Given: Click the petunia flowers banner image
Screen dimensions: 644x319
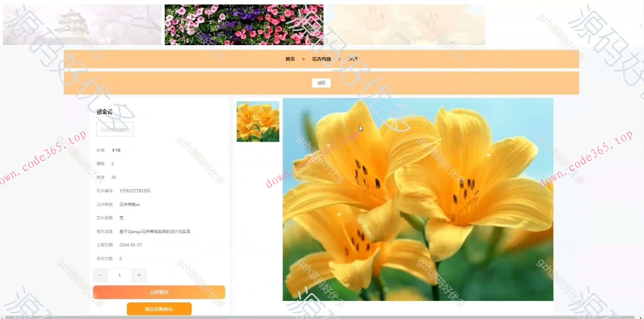Looking at the screenshot, I should pos(244,25).
